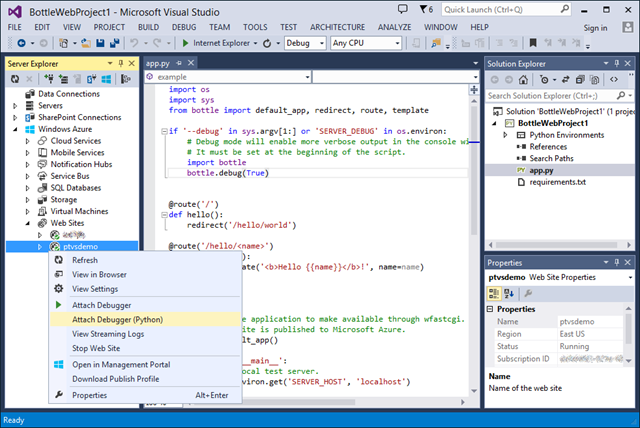The width and height of the screenshot is (640, 428).
Task: Toggle auto-hide pin on Server Explorer
Action: [x=119, y=63]
